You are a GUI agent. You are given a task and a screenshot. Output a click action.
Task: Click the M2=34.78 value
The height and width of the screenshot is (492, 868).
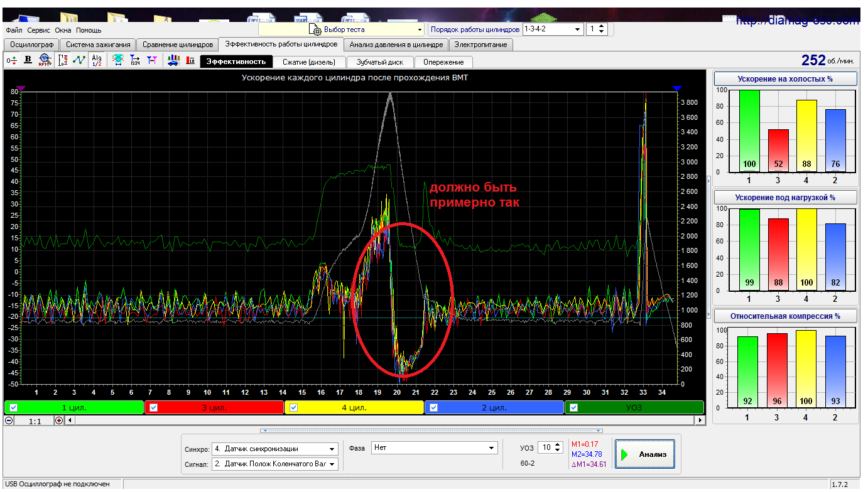pos(586,454)
